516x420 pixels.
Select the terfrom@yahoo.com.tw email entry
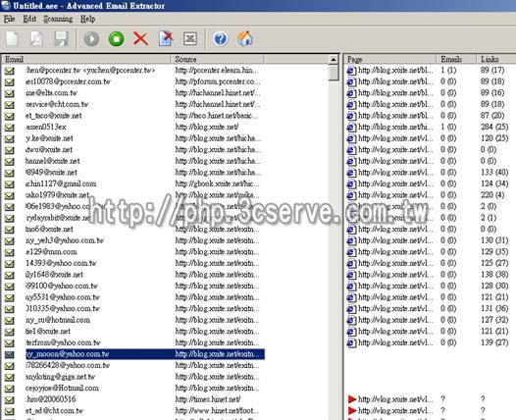[63, 343]
